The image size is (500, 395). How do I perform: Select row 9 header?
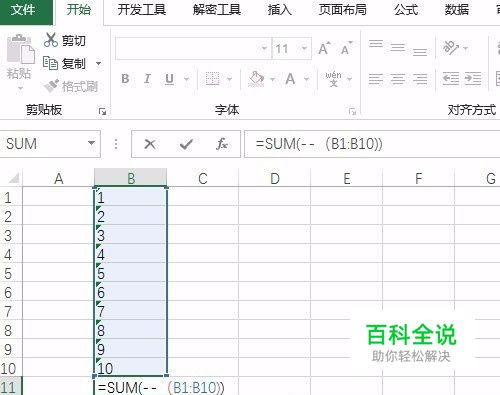click(x=10, y=349)
